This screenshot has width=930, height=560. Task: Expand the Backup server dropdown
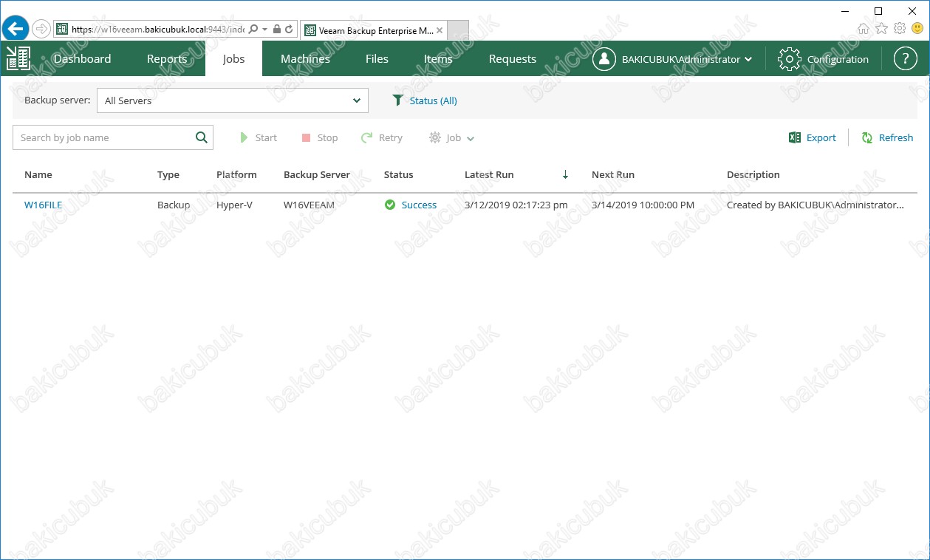pos(233,100)
